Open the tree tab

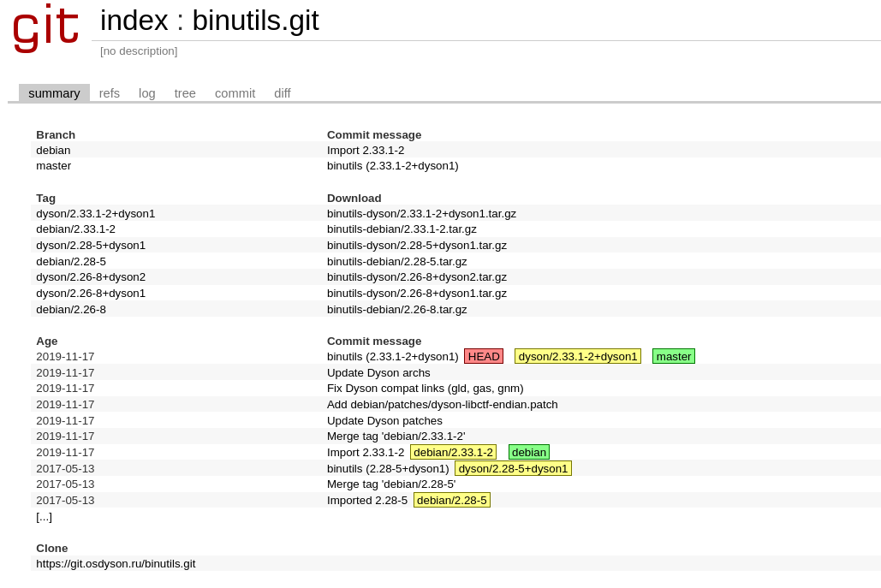tap(185, 93)
